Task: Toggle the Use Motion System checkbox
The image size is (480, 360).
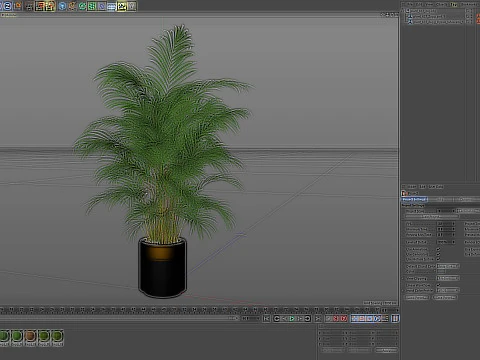Action: 438,259
